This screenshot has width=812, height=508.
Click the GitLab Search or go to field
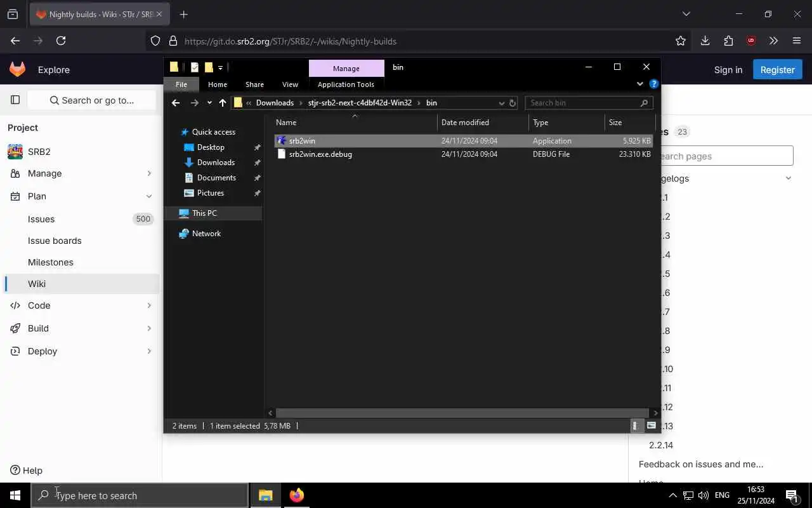click(x=91, y=100)
